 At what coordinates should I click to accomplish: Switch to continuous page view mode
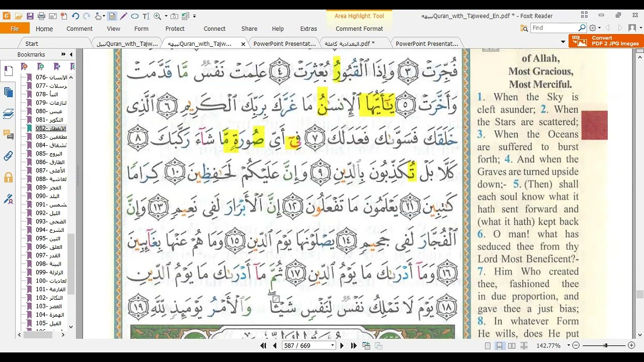click(500, 345)
